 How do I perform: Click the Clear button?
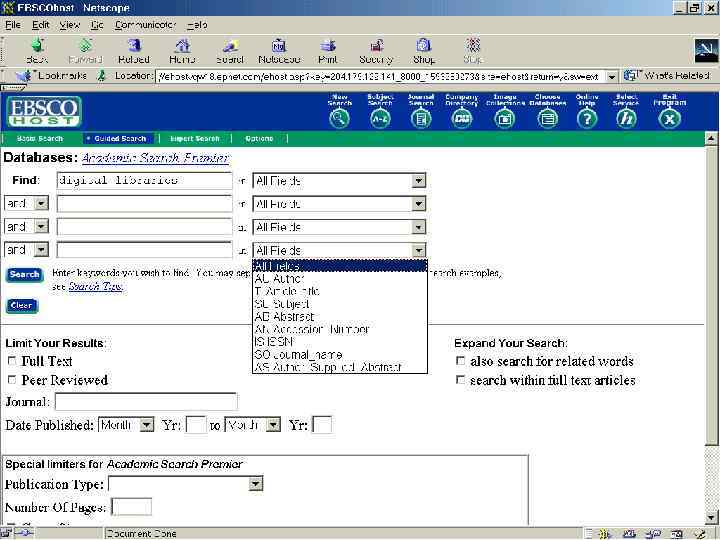coord(22,305)
